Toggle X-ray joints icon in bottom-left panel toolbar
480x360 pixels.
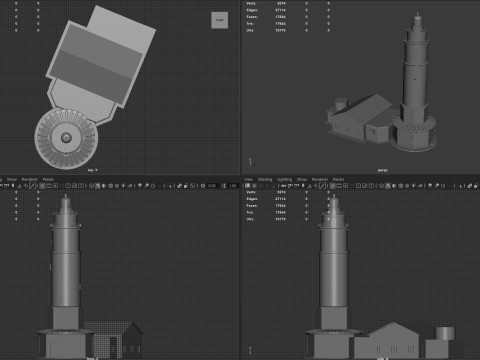point(192,186)
